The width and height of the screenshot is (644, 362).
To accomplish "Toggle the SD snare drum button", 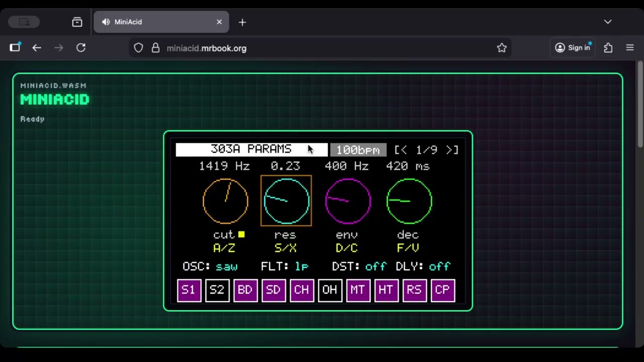I will 274,291.
